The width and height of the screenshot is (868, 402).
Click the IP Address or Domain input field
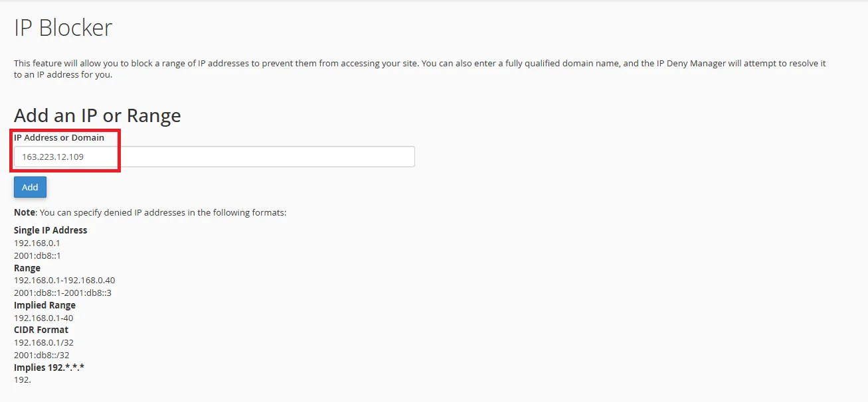[215, 157]
